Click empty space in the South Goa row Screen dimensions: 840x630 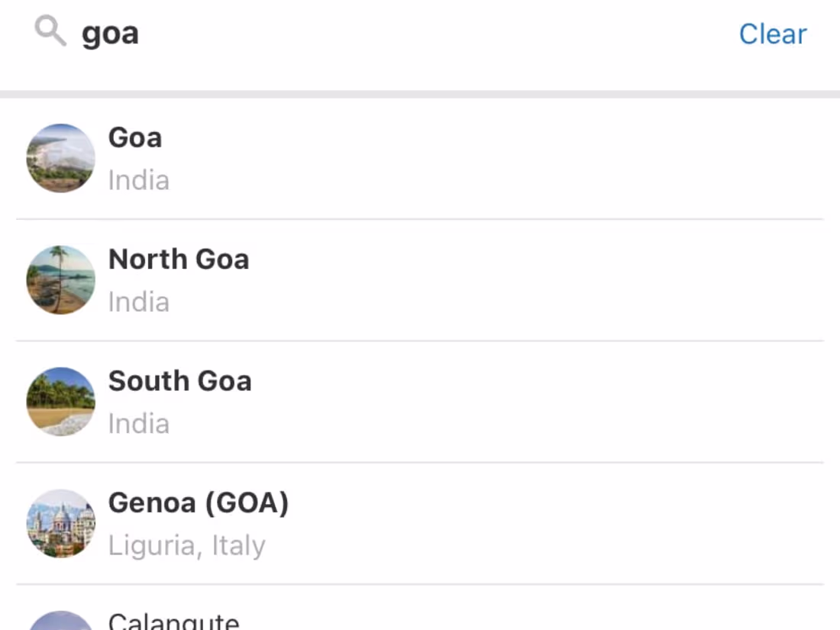click(535, 402)
